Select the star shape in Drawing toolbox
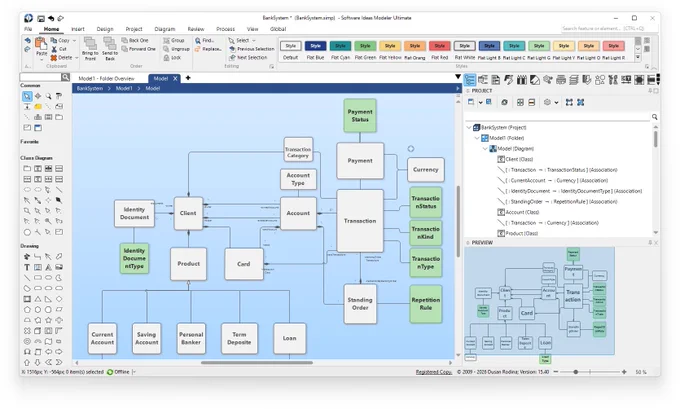 [48, 320]
